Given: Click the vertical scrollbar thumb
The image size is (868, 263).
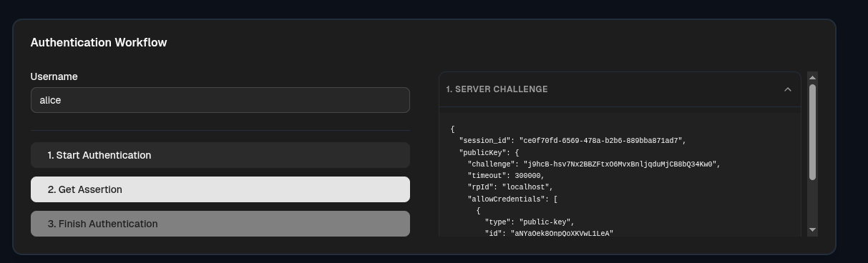Looking at the screenshot, I should tap(812, 131).
